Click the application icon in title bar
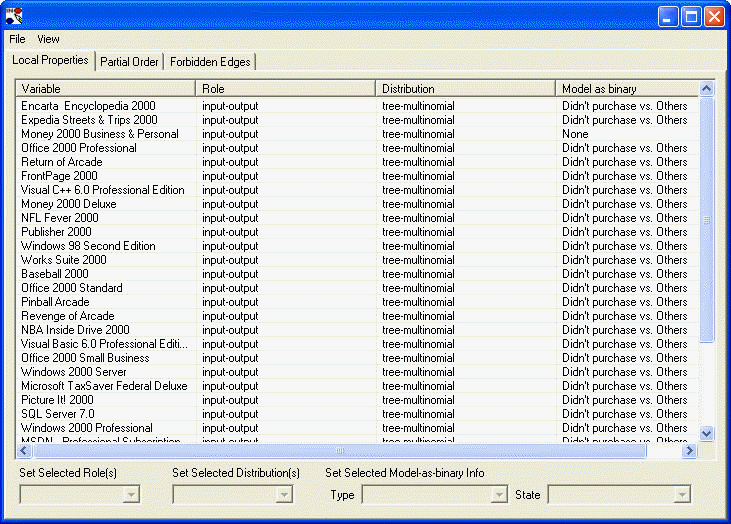The width and height of the screenshot is (731, 524). (14, 16)
